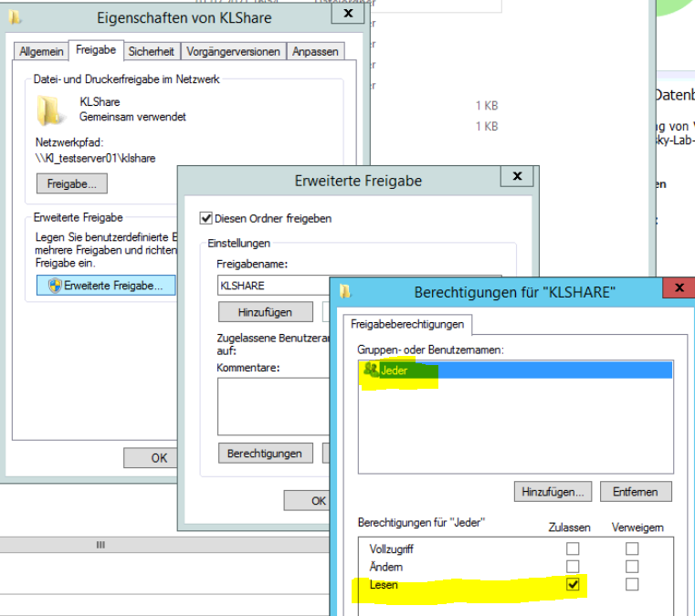Switch to the Anpassen tab

click(x=315, y=51)
